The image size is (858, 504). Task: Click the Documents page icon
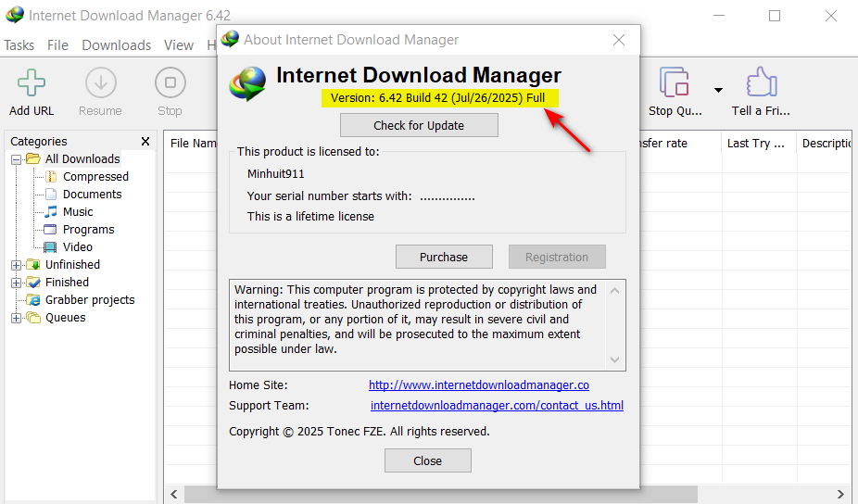point(50,194)
